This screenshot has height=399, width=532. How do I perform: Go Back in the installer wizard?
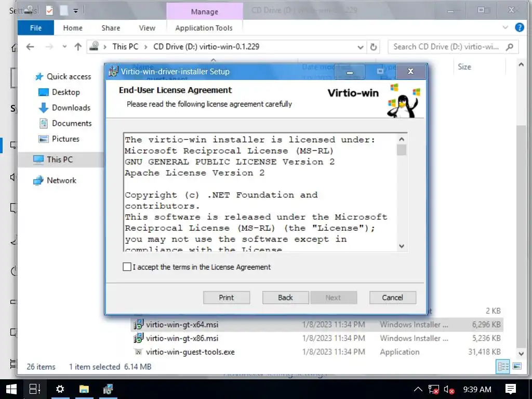(x=285, y=298)
